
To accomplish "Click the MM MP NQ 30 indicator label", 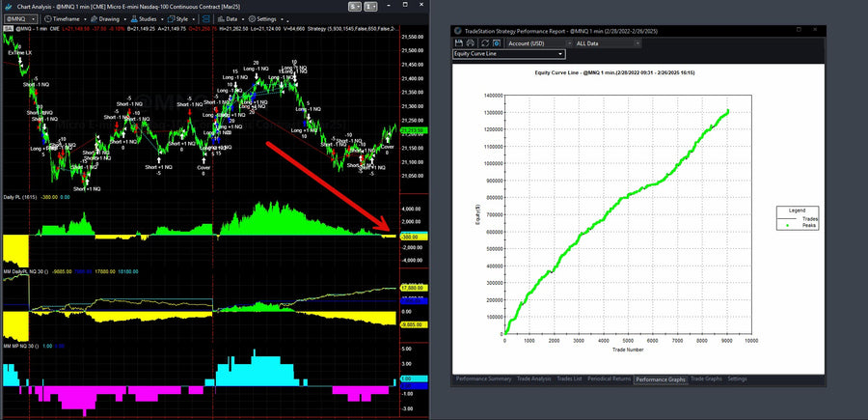I will (20, 346).
